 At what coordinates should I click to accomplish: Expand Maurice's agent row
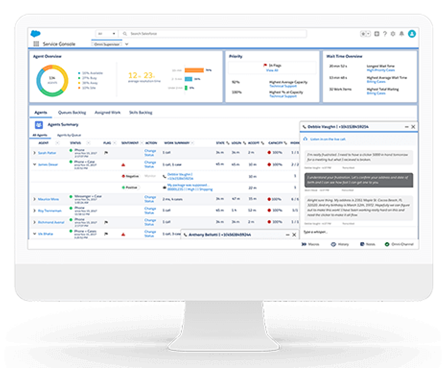34,199
